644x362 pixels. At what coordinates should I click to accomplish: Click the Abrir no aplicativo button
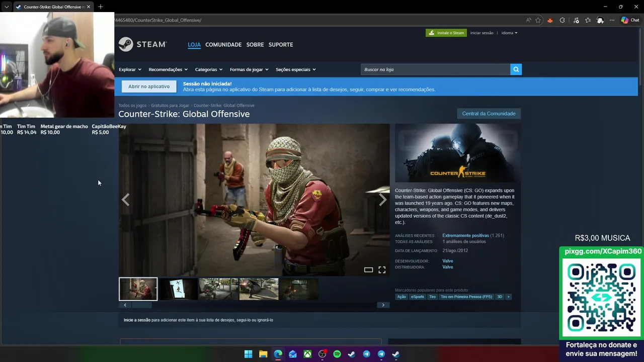pyautogui.click(x=149, y=86)
